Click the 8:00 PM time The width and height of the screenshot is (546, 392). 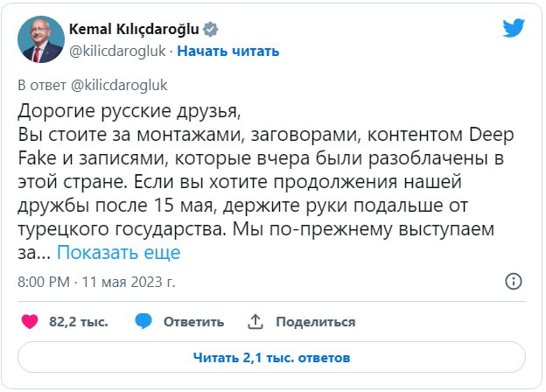click(43, 283)
